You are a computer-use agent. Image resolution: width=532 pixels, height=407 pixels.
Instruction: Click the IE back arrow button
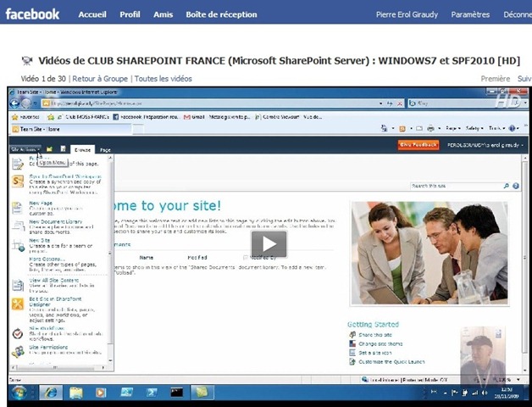(14, 103)
